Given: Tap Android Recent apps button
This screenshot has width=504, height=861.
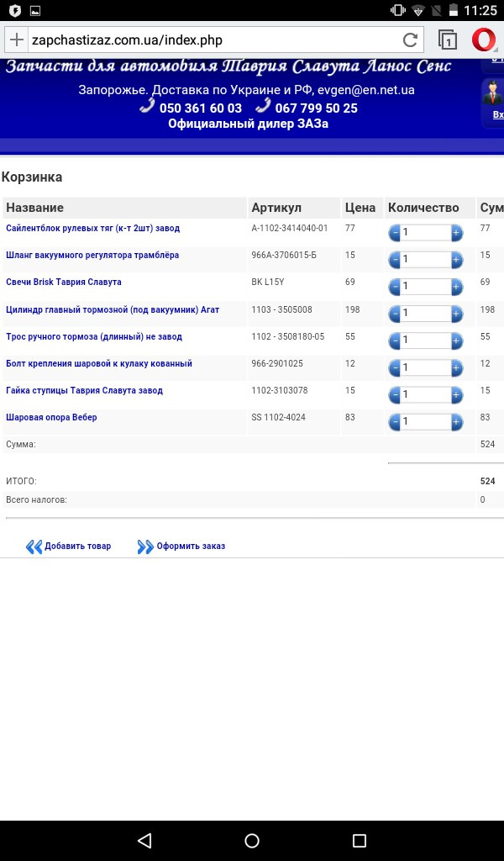Looking at the screenshot, I should [x=360, y=840].
